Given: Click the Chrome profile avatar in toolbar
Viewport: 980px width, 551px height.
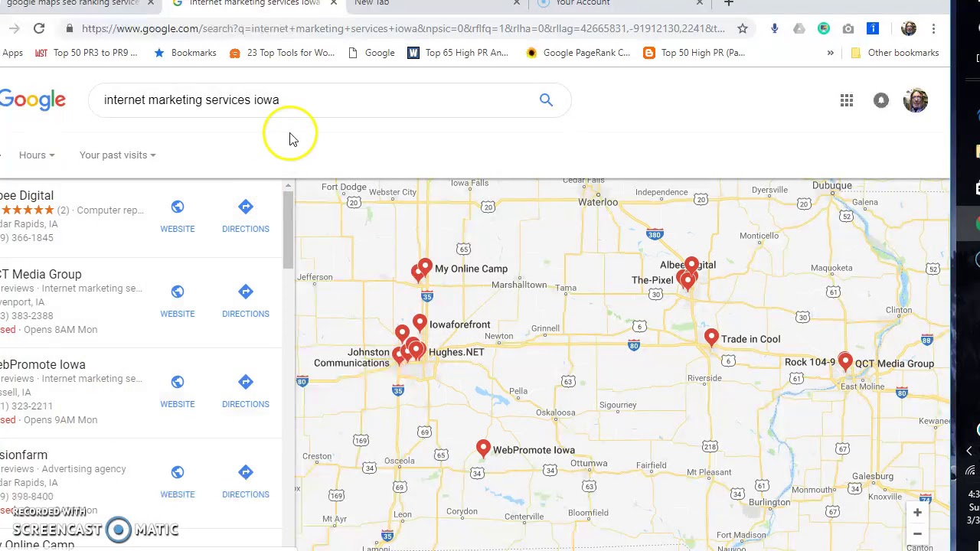Looking at the screenshot, I should [x=909, y=28].
